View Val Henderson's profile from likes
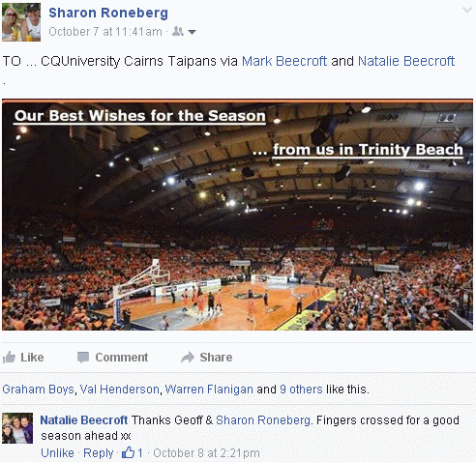This screenshot has height=462, width=476. 119,390
